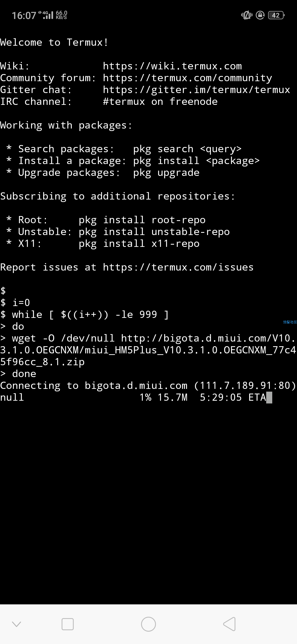This screenshot has height=644, width=297.
Task: Open the termux.com/issues report link
Action: pyautogui.click(x=178, y=267)
